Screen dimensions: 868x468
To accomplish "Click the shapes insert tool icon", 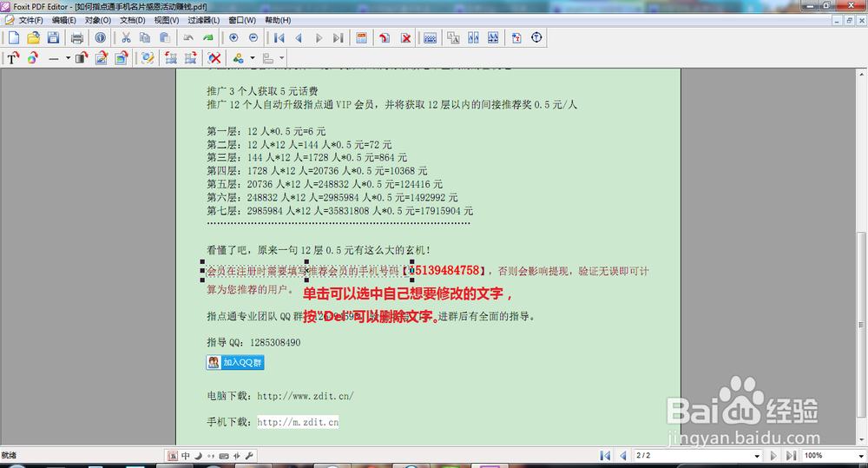I will pos(239,57).
